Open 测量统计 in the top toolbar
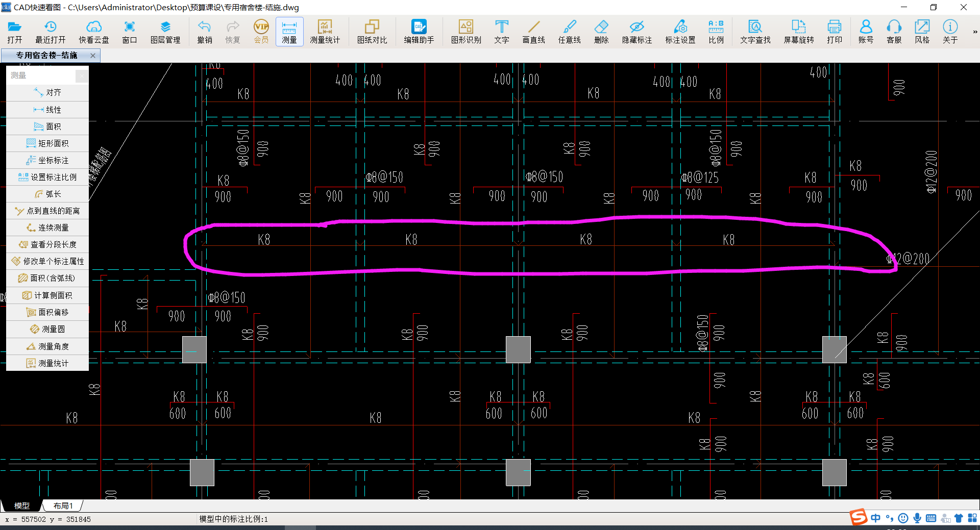The image size is (980, 530). (325, 32)
